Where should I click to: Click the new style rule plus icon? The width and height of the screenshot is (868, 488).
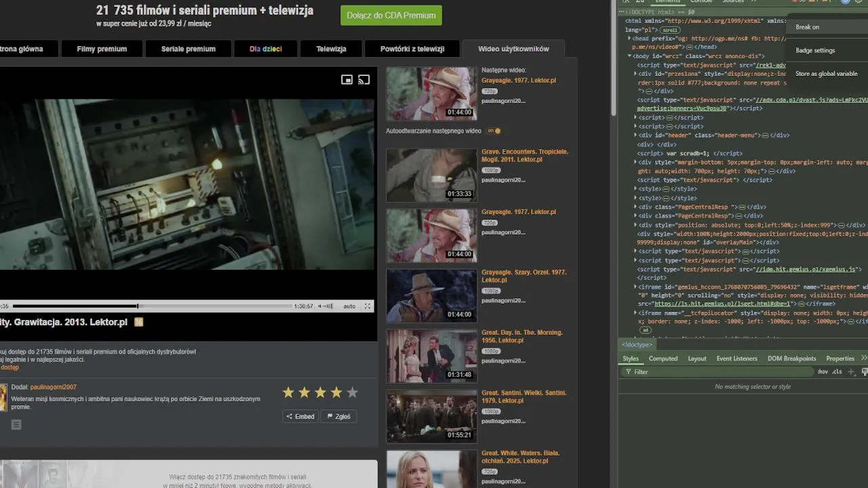click(852, 371)
